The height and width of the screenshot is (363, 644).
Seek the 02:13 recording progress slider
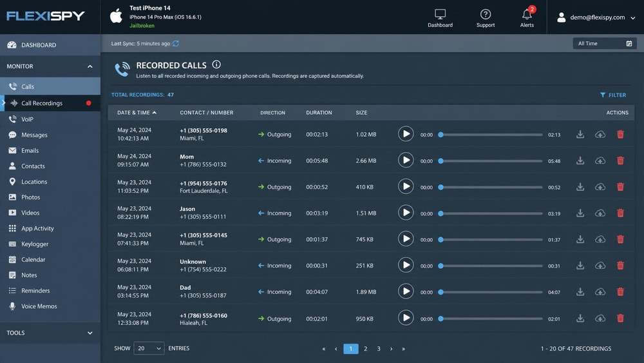click(x=491, y=134)
